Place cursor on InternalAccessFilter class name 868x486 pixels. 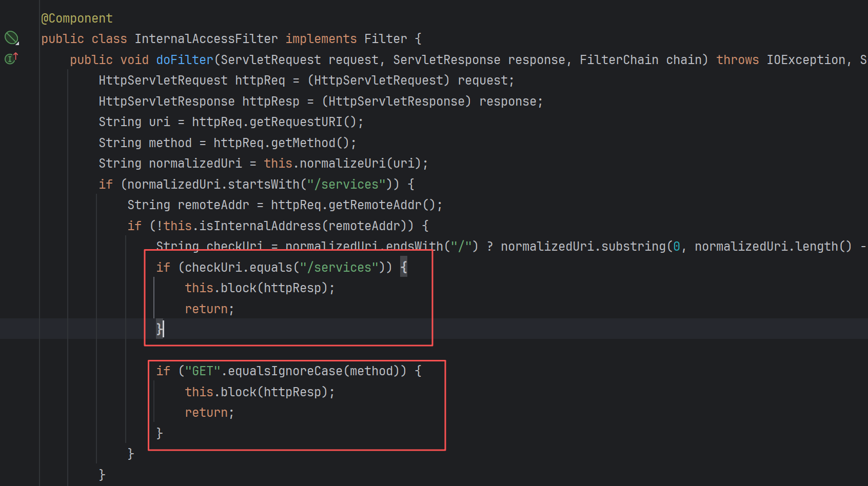pos(206,39)
